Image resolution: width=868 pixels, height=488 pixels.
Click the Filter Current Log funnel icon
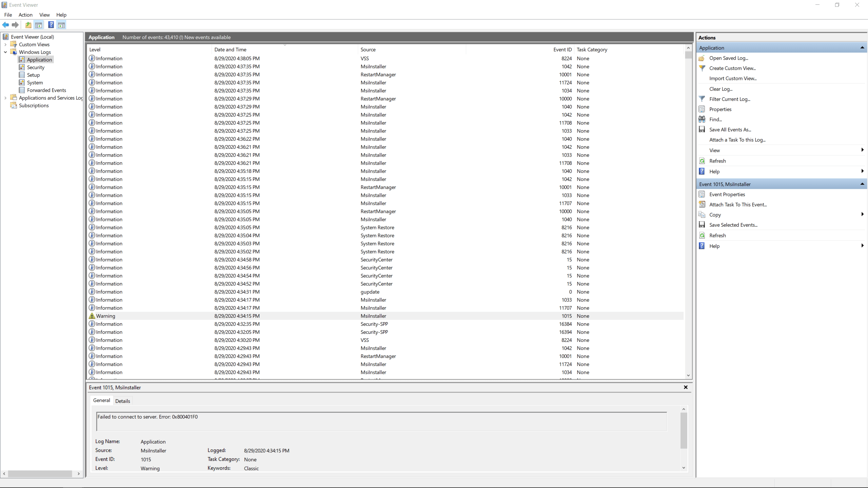pos(702,99)
